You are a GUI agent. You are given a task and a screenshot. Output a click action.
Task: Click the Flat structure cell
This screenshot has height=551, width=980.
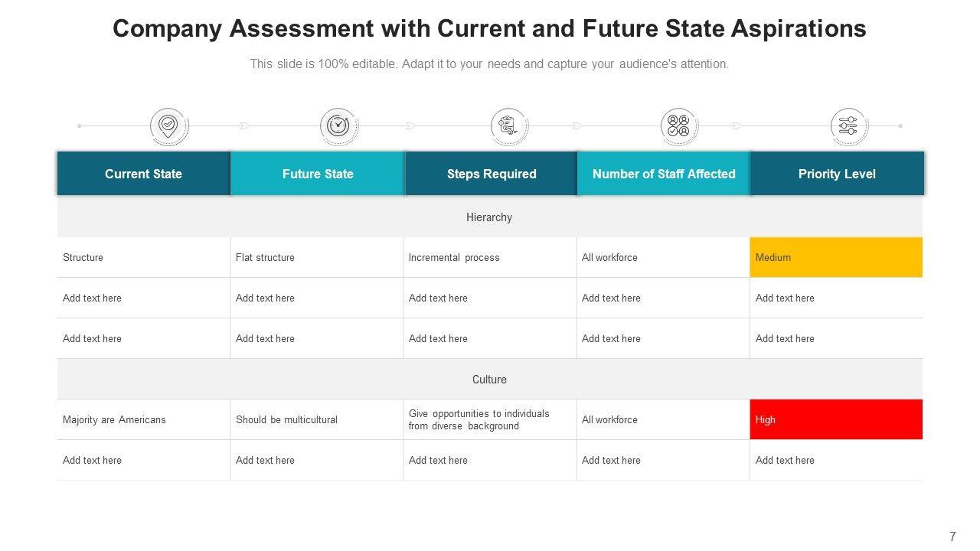pyautogui.click(x=265, y=257)
